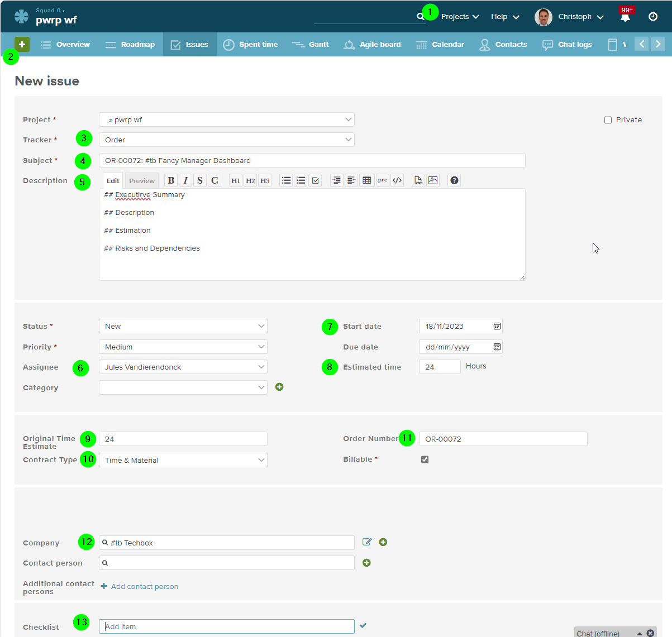Click the Order Number field
Image resolution: width=672 pixels, height=637 pixels.
coord(503,439)
